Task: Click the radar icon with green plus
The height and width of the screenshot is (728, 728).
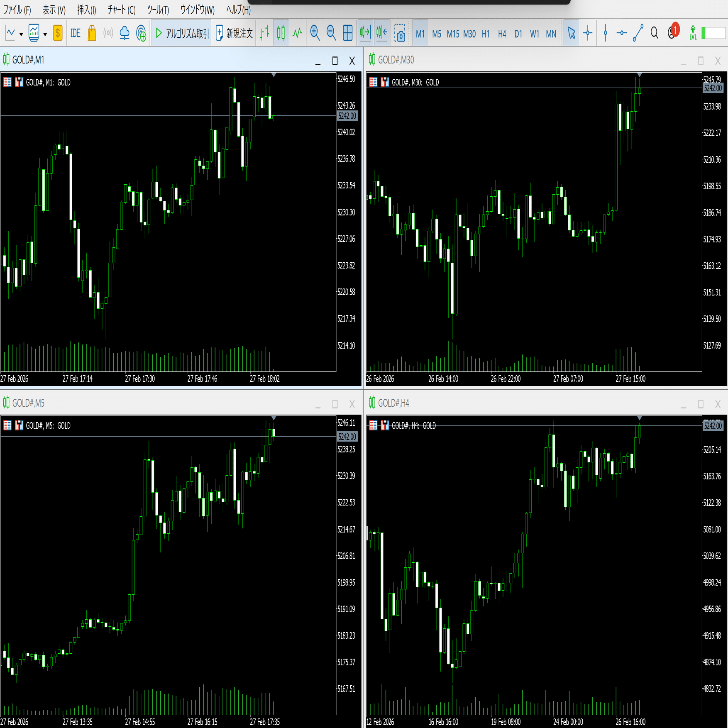Action: (141, 33)
